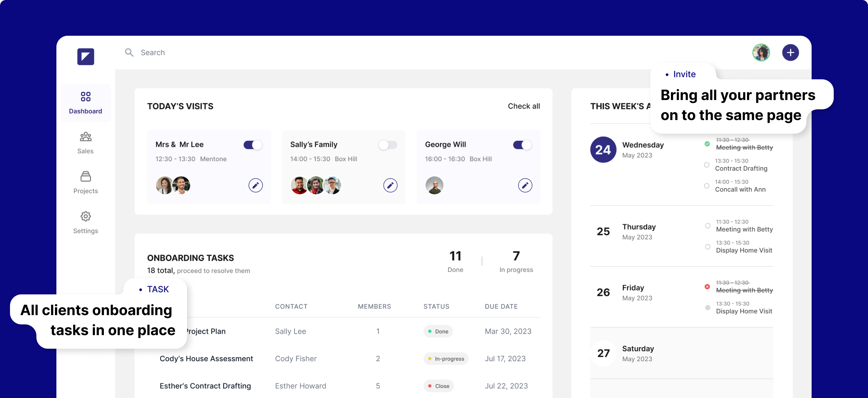Open Projects in sidebar
Viewport: 868px width, 398px height.
86,182
